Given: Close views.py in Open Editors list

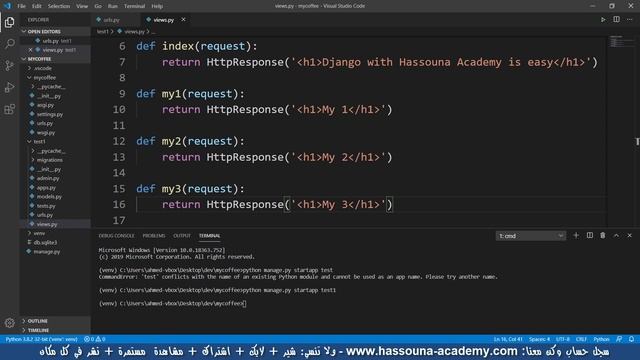Looking at the screenshot, I should click(31, 50).
